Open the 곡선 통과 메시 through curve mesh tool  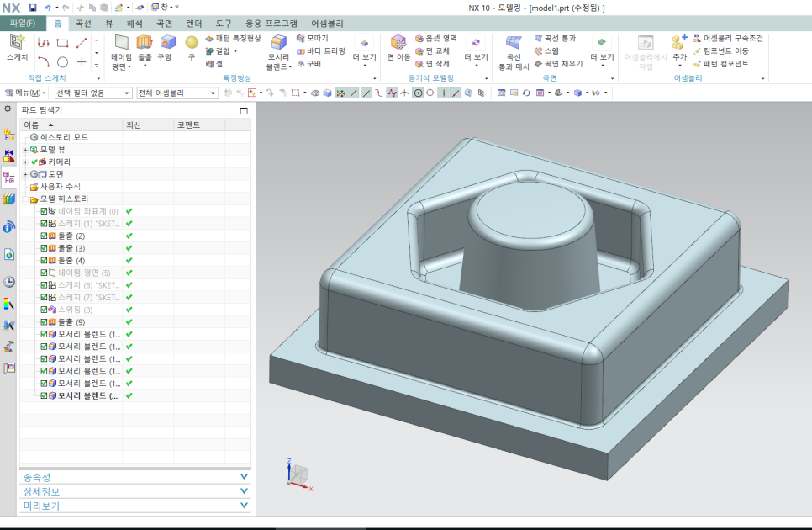click(514, 52)
